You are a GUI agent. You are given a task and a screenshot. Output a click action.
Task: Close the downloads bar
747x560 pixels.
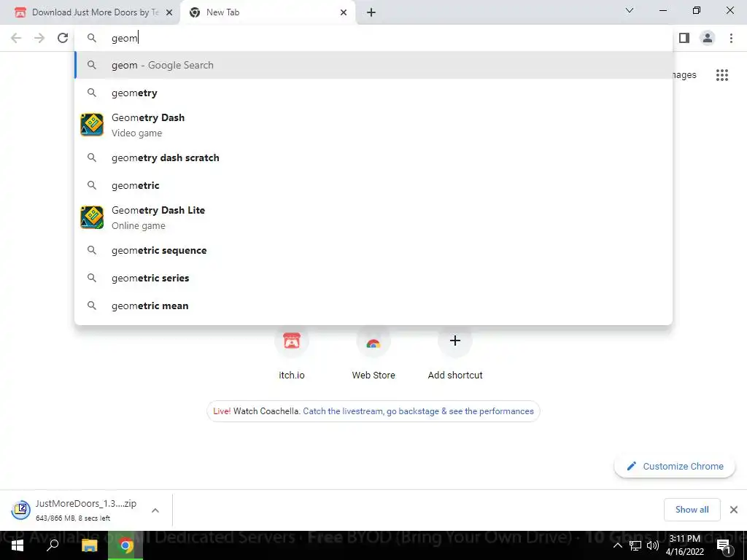coord(734,510)
